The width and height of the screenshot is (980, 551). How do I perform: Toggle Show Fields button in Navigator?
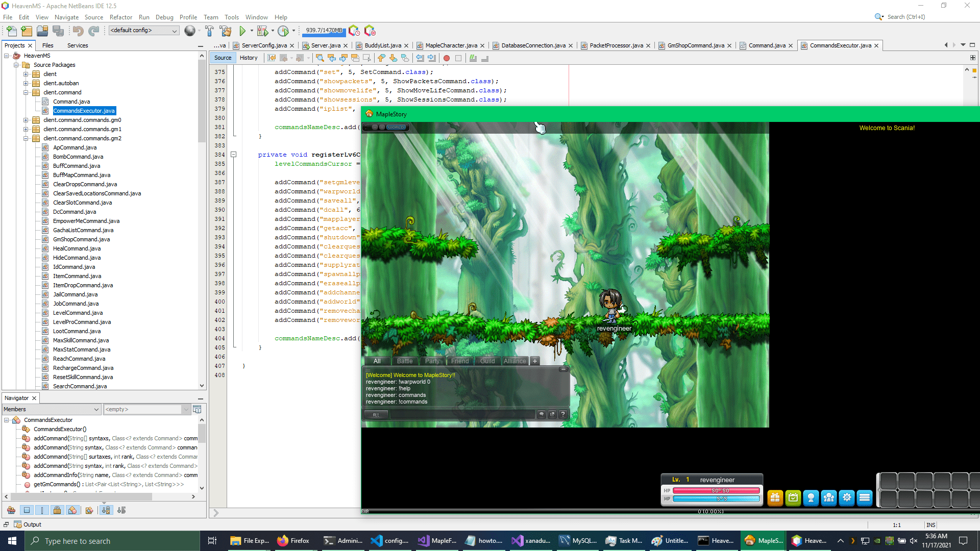27,510
